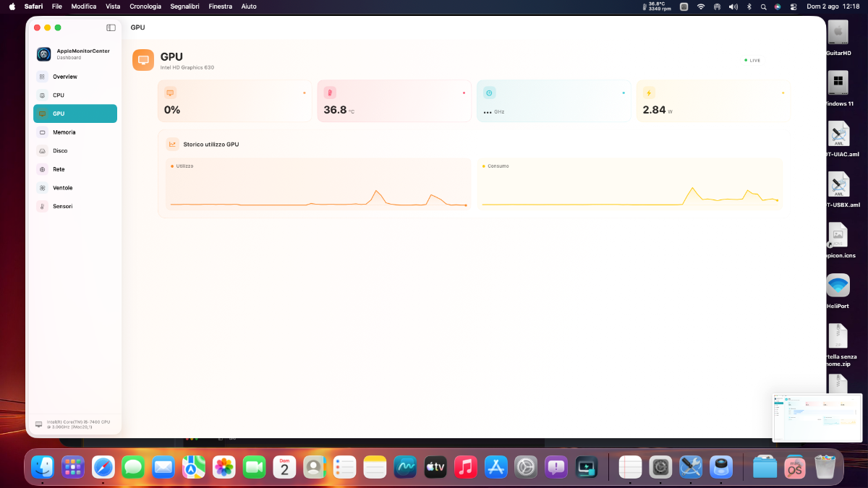
Task: Click the screenshot preview thumbnail
Action: (x=817, y=417)
